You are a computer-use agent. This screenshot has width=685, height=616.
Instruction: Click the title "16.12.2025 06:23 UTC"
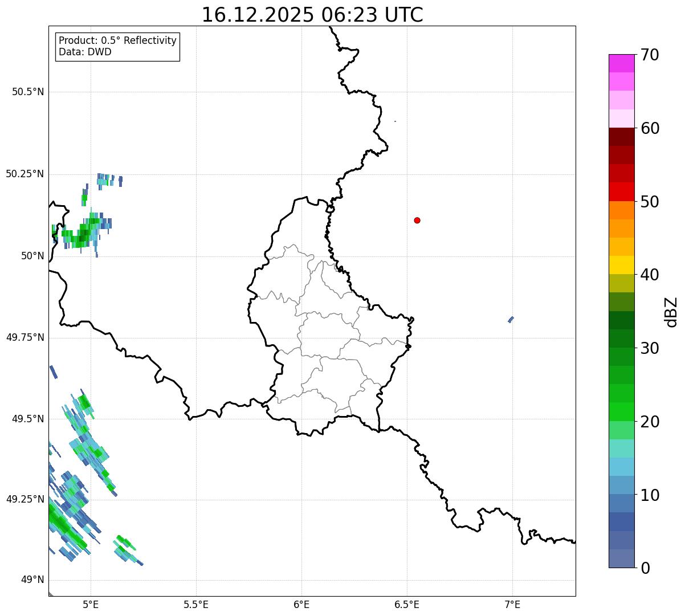(312, 15)
